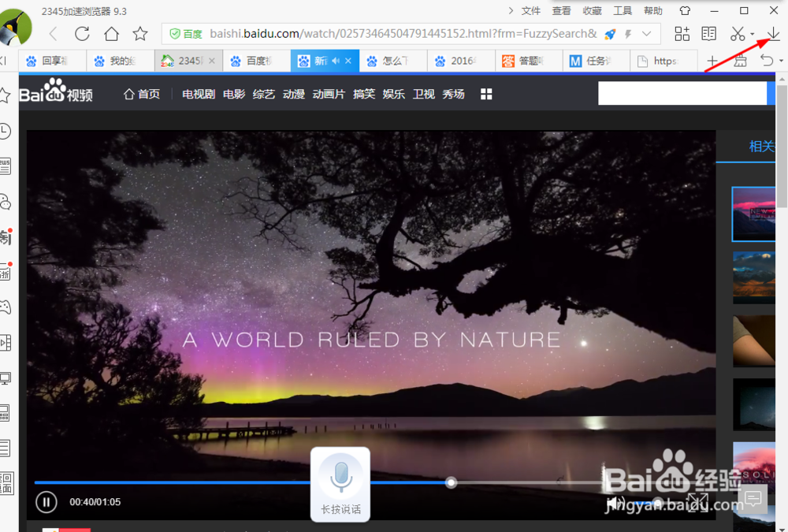The width and height of the screenshot is (788, 532).
Task: Open the sidebar monitor icon
Action: 5,378
